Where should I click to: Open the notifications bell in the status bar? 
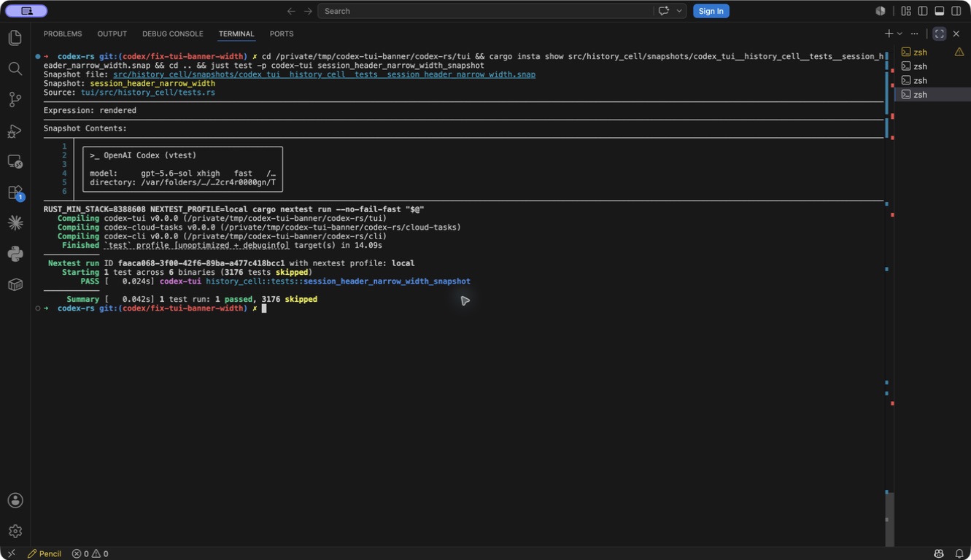pyautogui.click(x=959, y=553)
